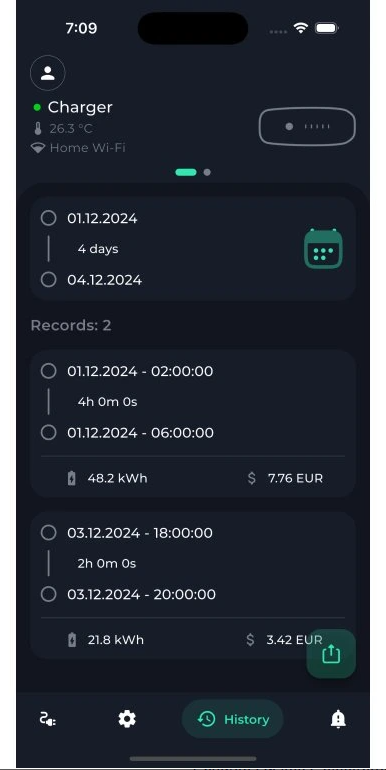Select the start date circle 01.12.2024
Image resolution: width=386 pixels, height=770 pixels.
click(48, 218)
